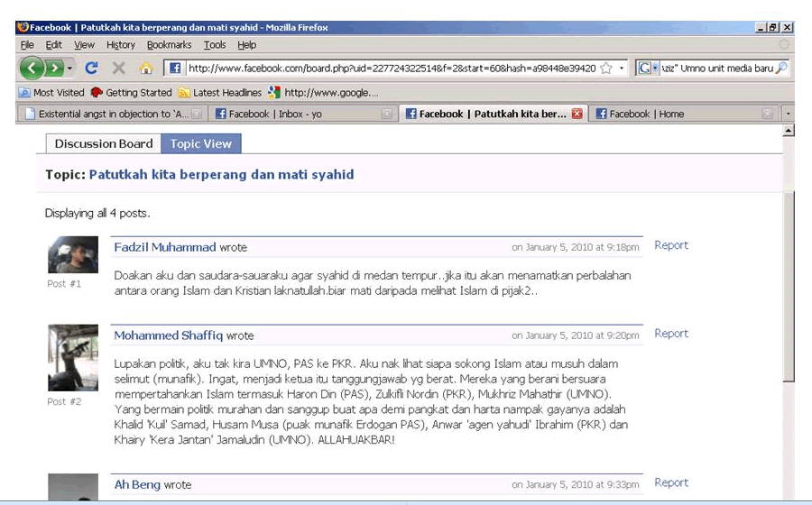The image size is (812, 505).
Task: Click Mohammed Shaffiq's profile photo
Action: click(x=73, y=357)
